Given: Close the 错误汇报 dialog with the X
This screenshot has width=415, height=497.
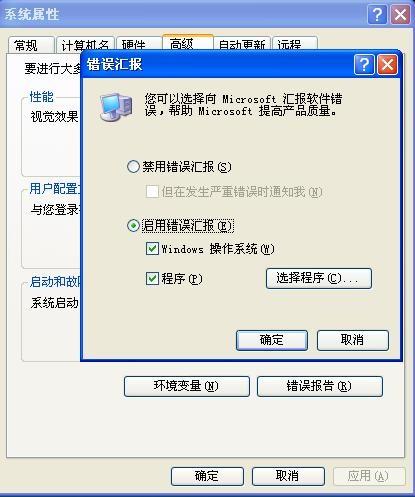Looking at the screenshot, I should pos(387,65).
